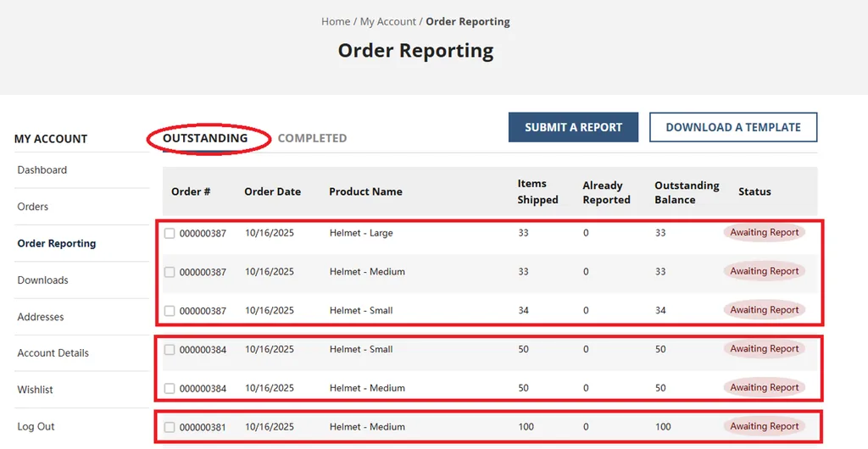This screenshot has width=868, height=449.
Task: Click product name Helmet - Large
Action: (361, 233)
